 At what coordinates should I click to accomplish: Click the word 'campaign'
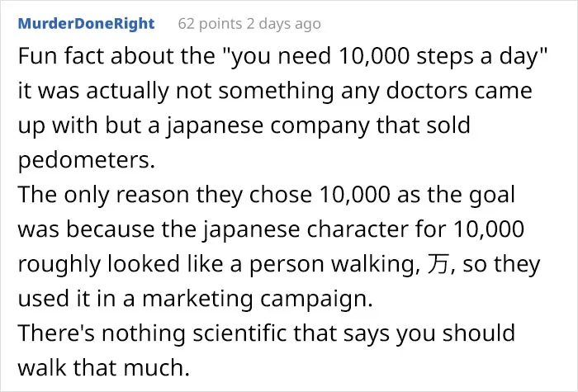[314, 299]
